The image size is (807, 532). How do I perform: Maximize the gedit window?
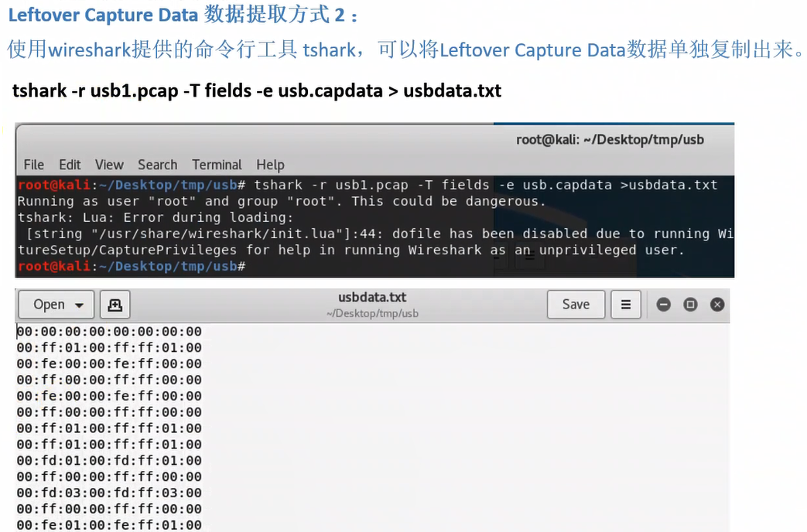click(x=690, y=305)
